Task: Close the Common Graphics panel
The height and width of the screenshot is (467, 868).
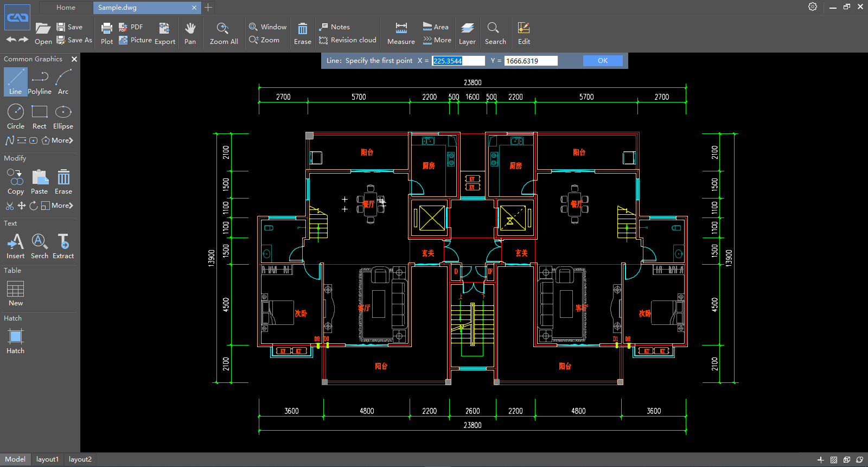Action: tap(74, 59)
